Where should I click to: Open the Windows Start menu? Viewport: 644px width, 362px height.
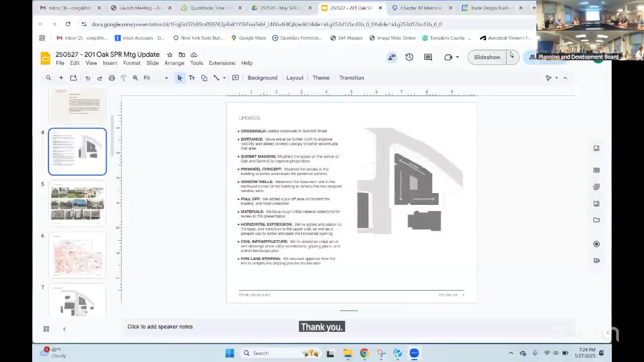point(229,353)
